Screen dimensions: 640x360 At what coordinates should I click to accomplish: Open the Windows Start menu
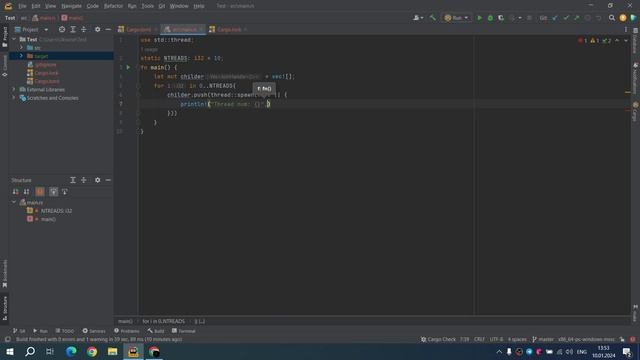click(9, 351)
